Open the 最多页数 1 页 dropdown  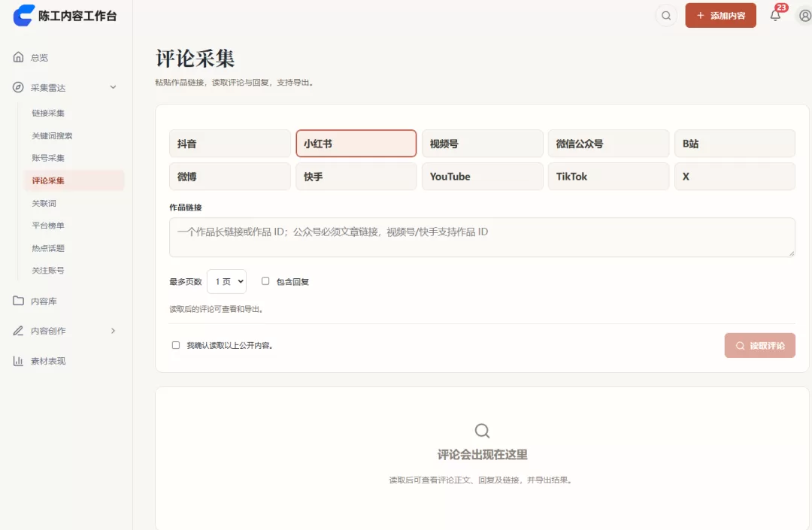click(x=227, y=282)
